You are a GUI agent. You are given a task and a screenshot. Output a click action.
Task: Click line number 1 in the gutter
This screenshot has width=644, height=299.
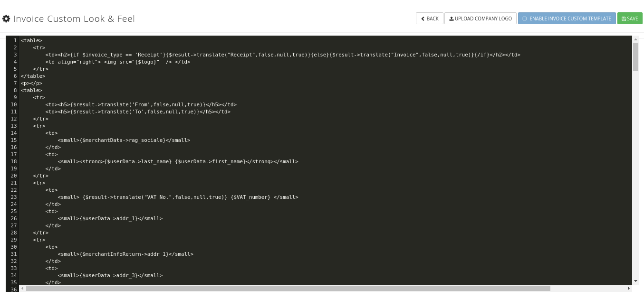(15, 40)
